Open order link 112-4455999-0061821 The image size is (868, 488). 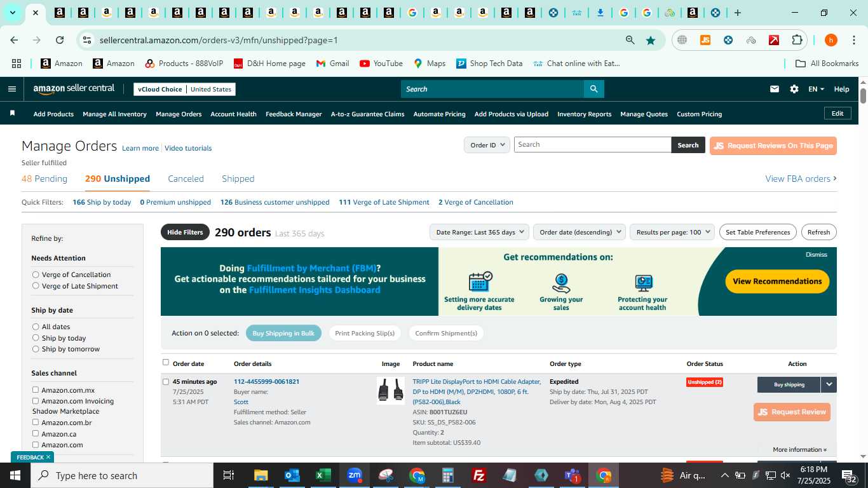click(x=266, y=382)
